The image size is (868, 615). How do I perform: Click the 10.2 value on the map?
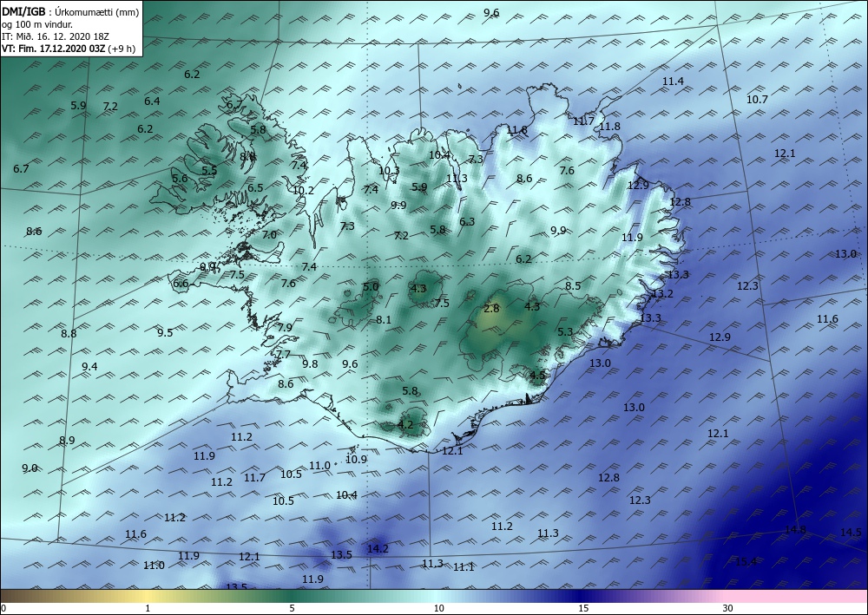click(303, 191)
